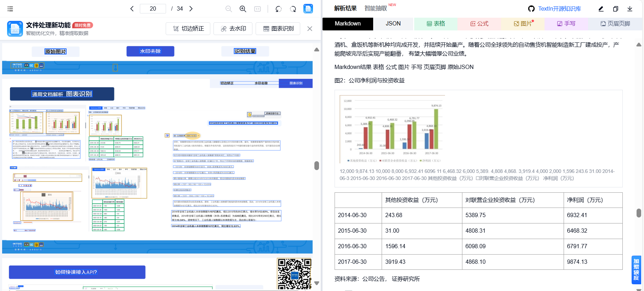
Task: Toggle the 公式 formula highlight filter
Action: click(x=479, y=24)
